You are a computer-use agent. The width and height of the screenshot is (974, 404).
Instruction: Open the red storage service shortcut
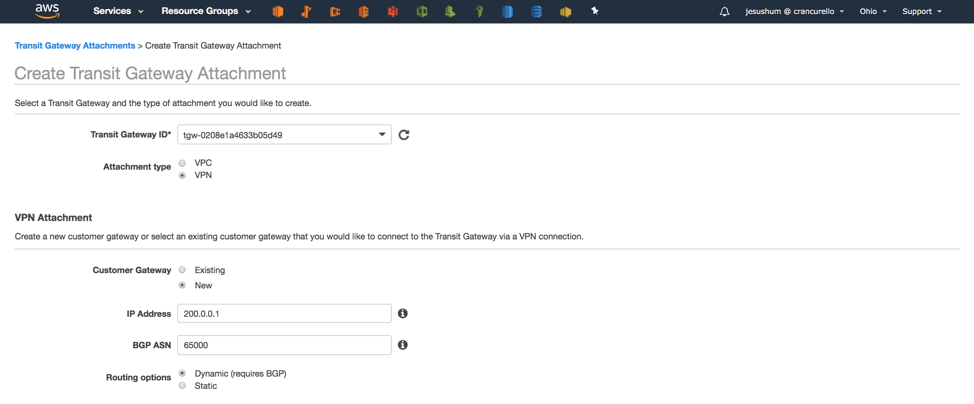tap(393, 11)
